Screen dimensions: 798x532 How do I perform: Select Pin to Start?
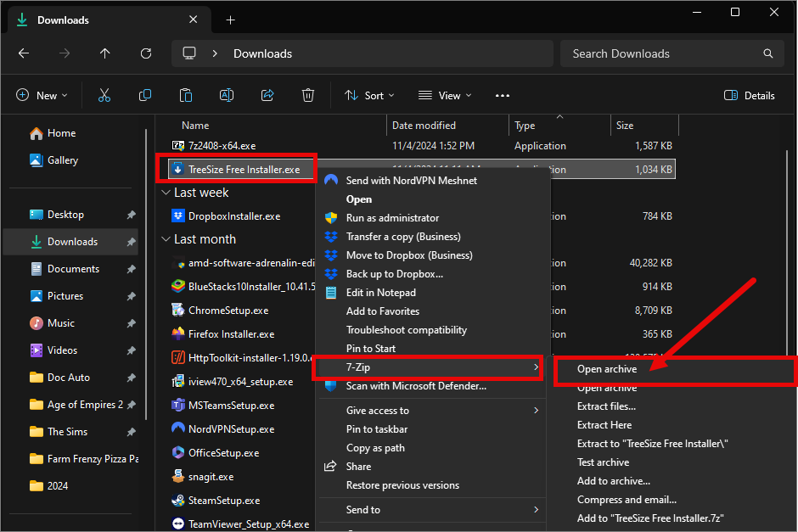point(431,349)
